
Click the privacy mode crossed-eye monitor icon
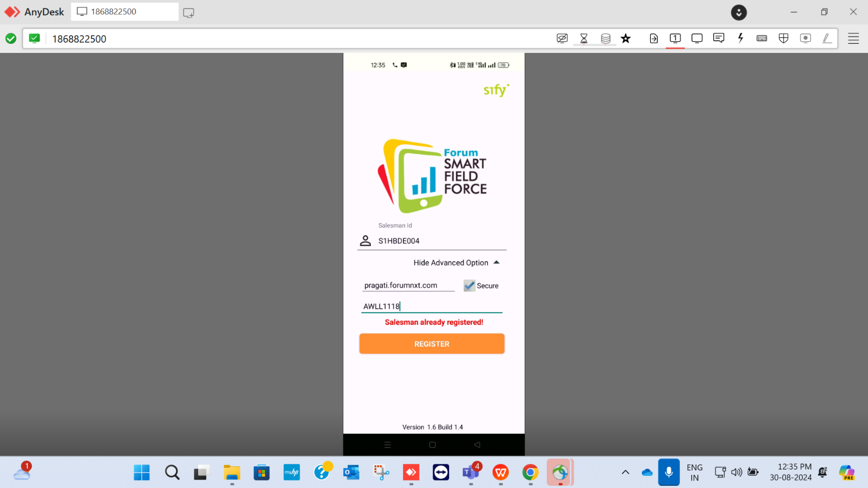[562, 39]
